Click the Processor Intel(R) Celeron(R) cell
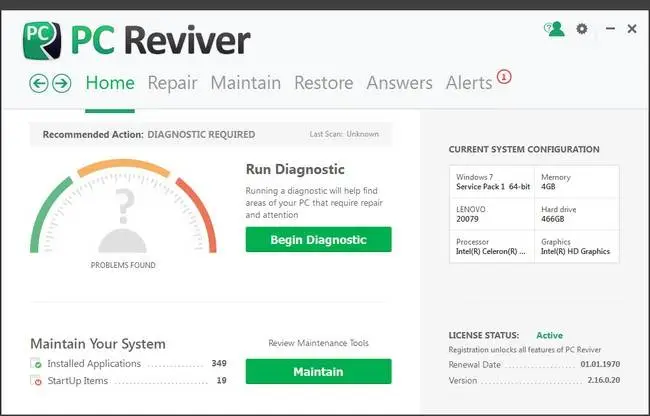This screenshot has height=416, width=650. pos(492,247)
